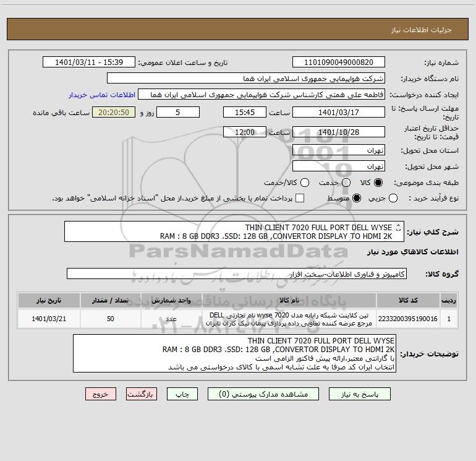The image size is (476, 461).
Task: Click the گروه کالا field
Action: tap(237, 274)
